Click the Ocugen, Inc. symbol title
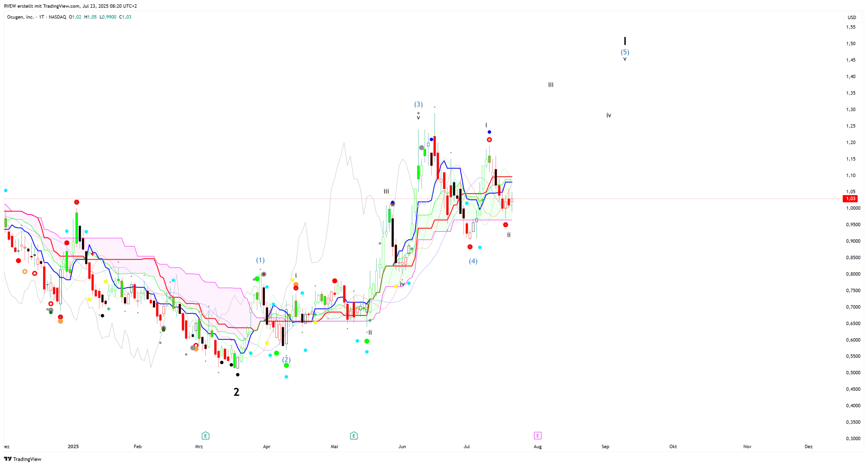Viewport: 868px width, 466px height. (20, 17)
